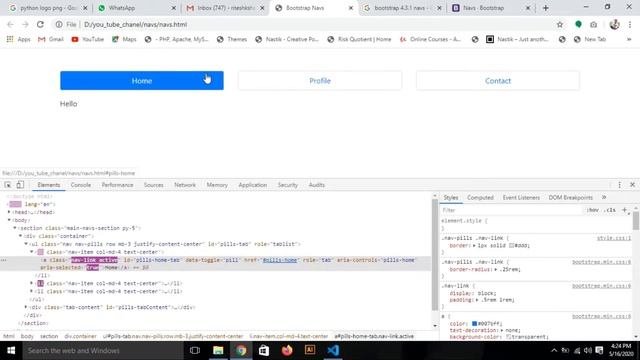
Task: Open the DevTools Console tab
Action: tap(81, 185)
